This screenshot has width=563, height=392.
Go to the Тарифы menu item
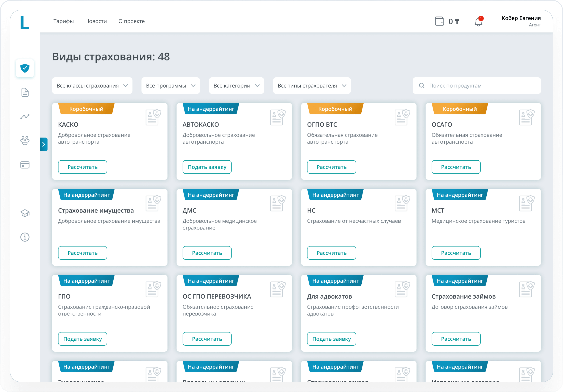coord(63,21)
